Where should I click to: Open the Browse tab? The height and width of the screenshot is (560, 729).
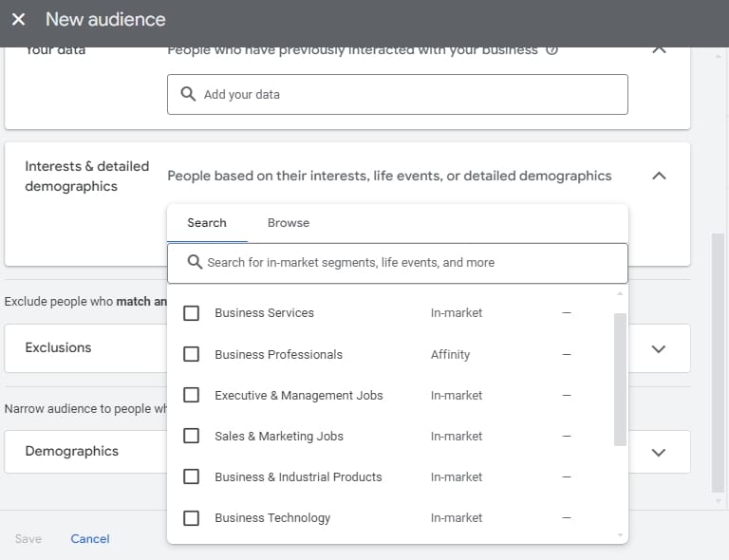pyautogui.click(x=289, y=223)
